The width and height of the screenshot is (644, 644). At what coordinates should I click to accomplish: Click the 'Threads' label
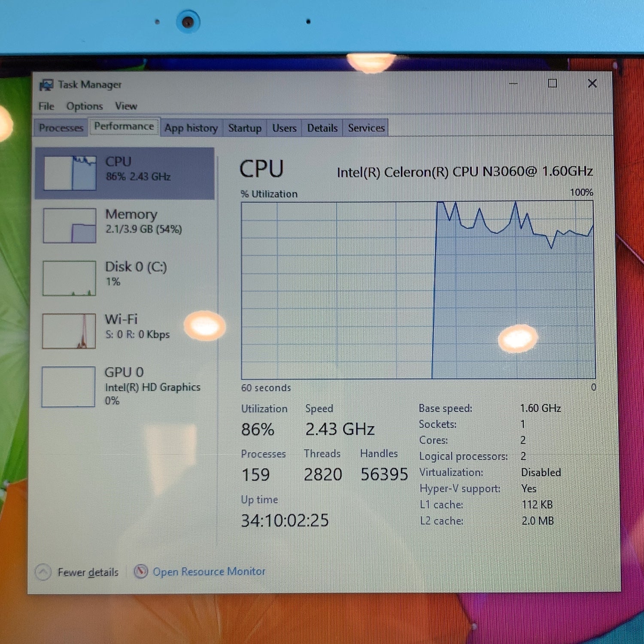tap(322, 453)
